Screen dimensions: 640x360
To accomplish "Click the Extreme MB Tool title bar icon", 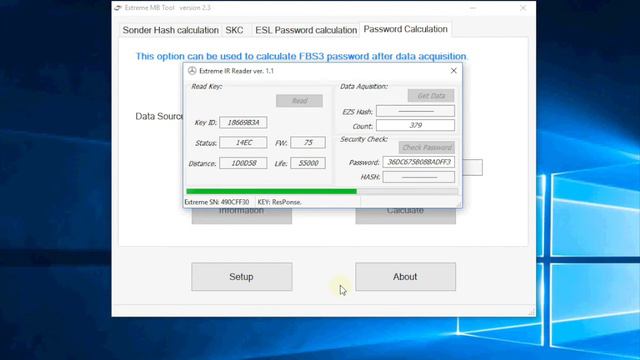I will [118, 8].
